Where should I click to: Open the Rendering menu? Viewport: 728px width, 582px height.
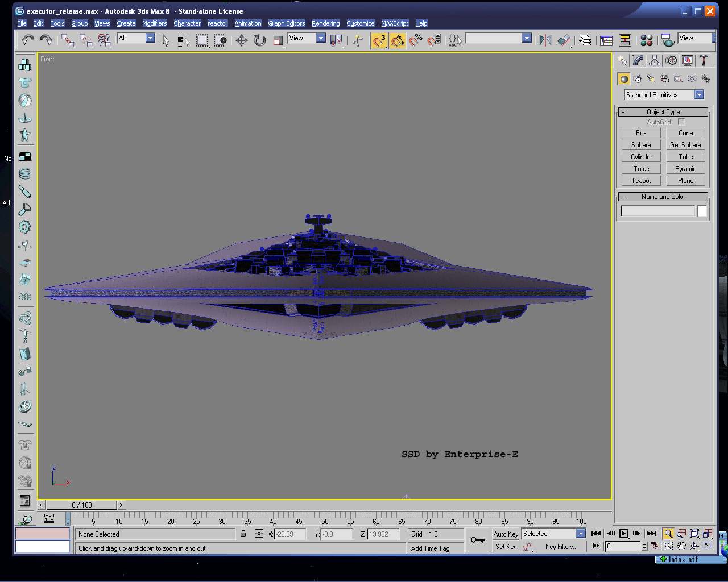point(326,23)
